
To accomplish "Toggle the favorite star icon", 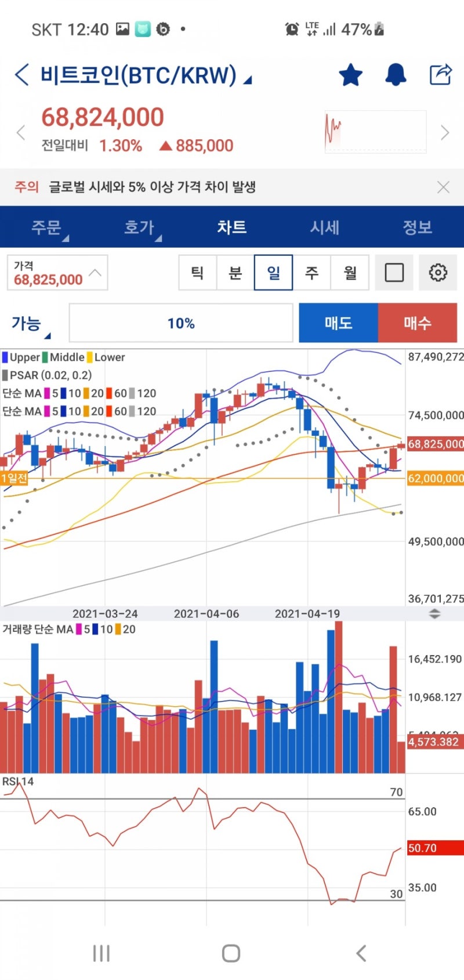I will [x=350, y=75].
